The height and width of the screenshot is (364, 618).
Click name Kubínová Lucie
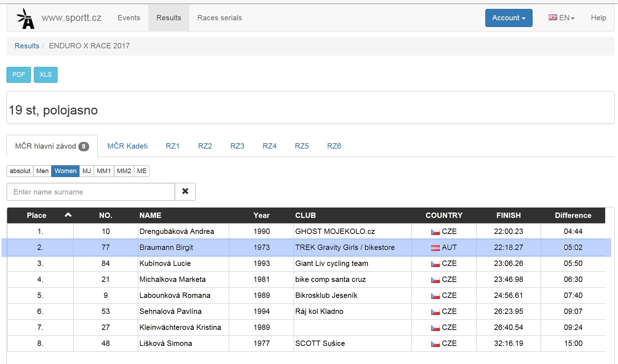(x=165, y=263)
